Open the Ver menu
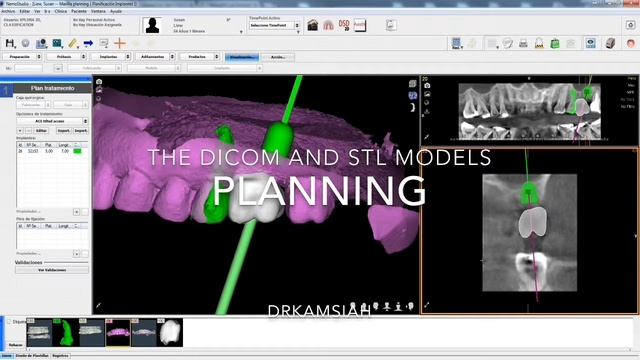The width and height of the screenshot is (640, 360). point(37,11)
